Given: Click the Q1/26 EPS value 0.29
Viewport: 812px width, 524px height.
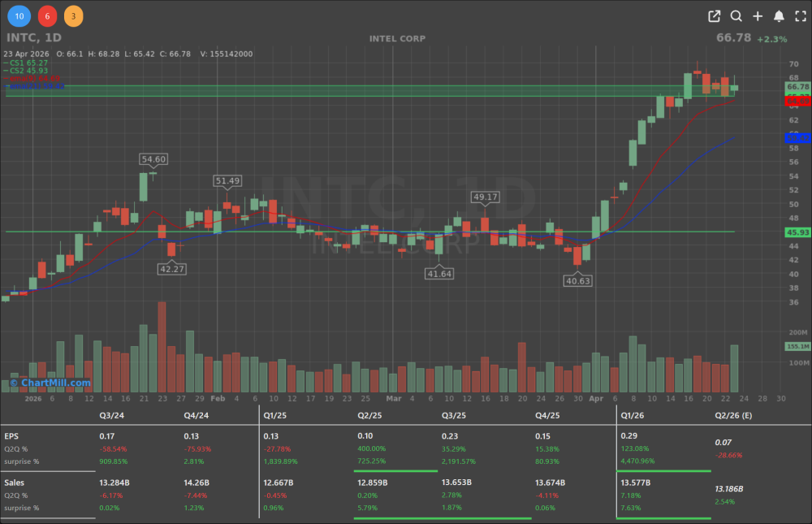Looking at the screenshot, I should [x=628, y=436].
